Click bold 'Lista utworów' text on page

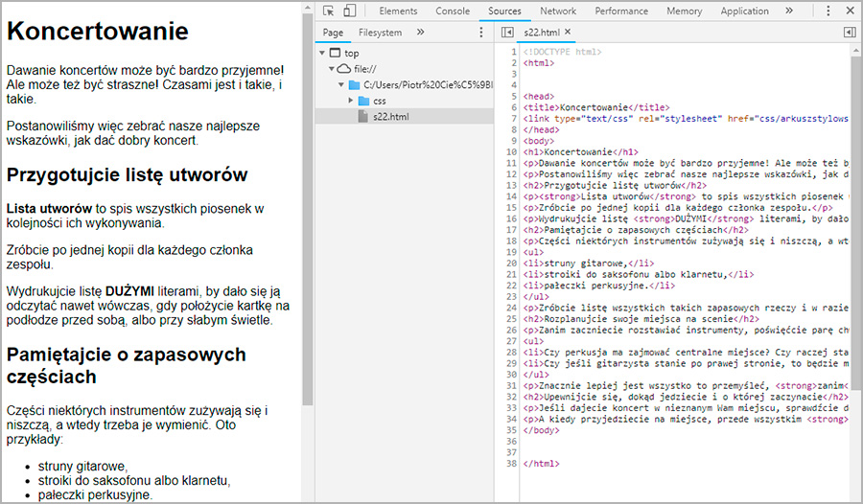(x=49, y=209)
